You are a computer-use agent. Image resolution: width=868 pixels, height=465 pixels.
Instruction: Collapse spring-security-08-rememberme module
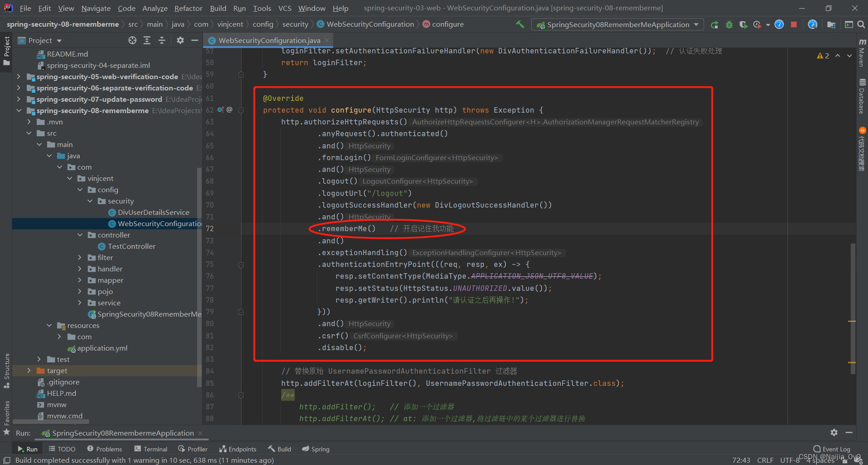click(19, 110)
